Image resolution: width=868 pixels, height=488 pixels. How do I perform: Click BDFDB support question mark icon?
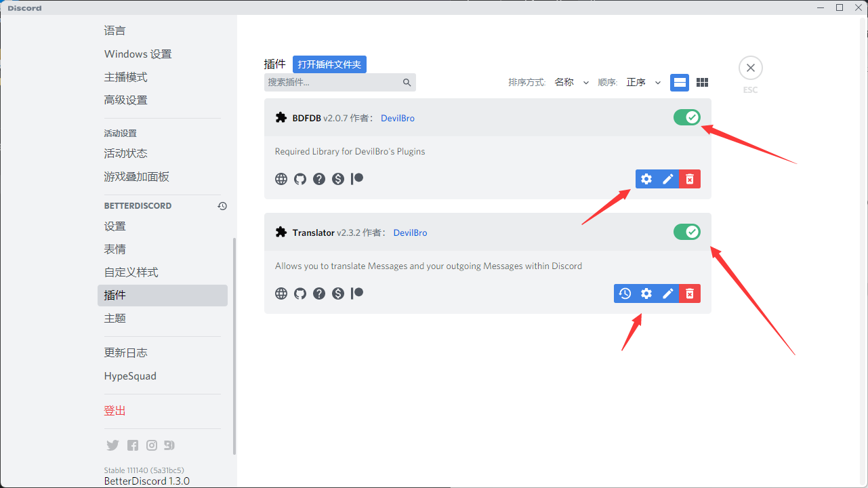319,179
